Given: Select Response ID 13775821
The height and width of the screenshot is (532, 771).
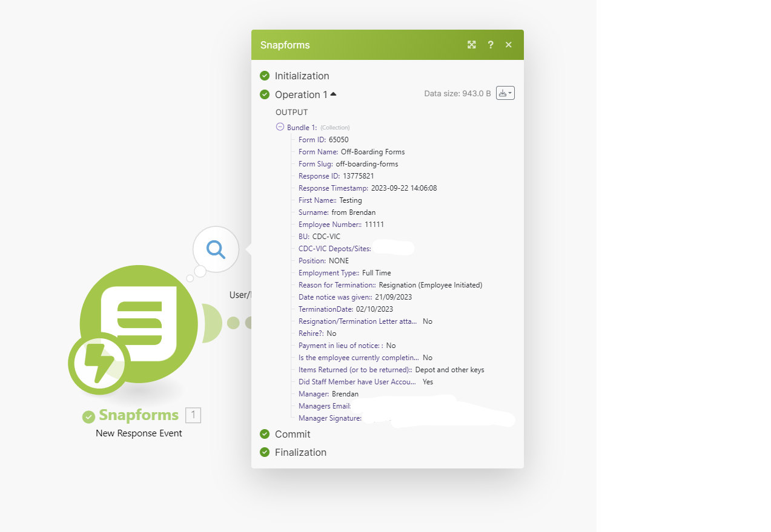Looking at the screenshot, I should click(336, 176).
